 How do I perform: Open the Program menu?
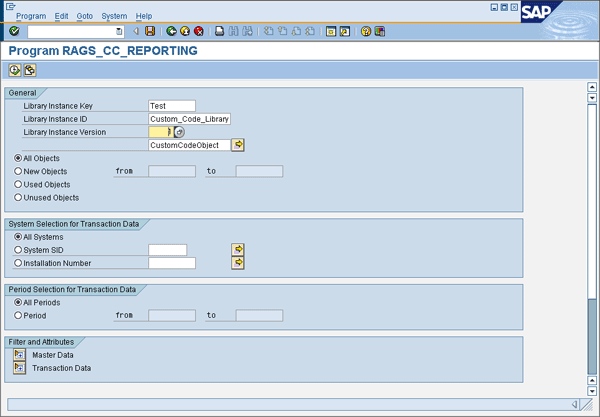click(x=31, y=16)
